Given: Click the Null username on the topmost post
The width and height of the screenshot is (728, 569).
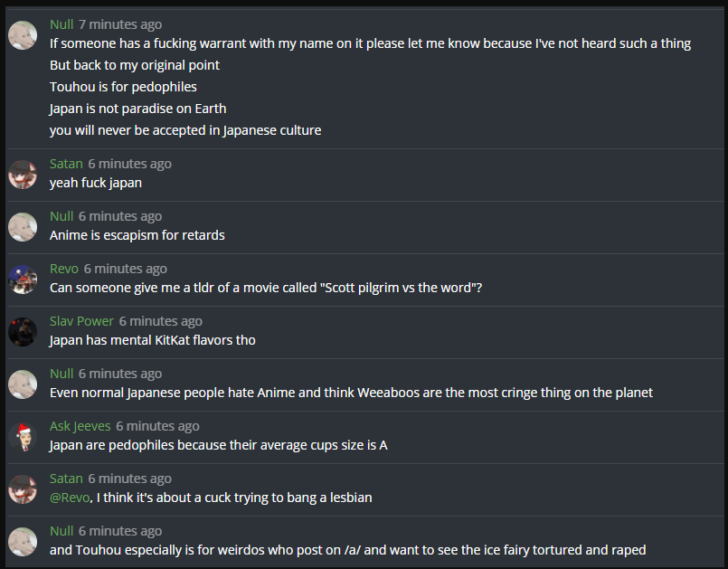Looking at the screenshot, I should click(61, 24).
